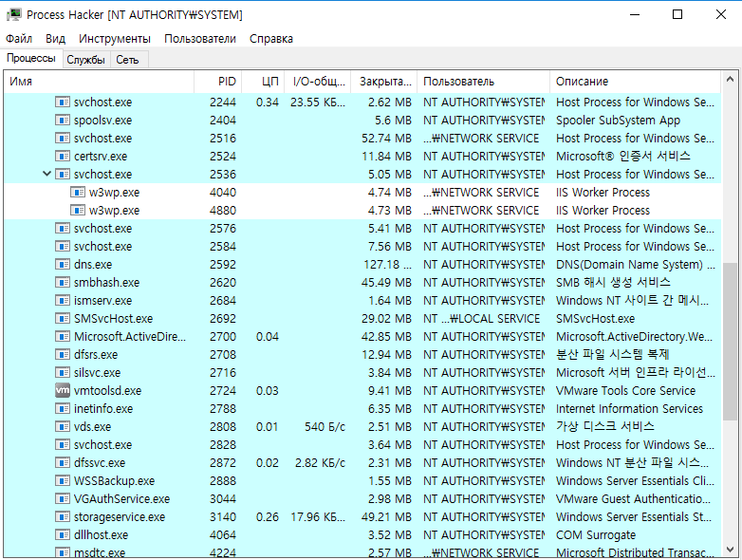The width and height of the screenshot is (742, 560).
Task: Click the icon of svchost.exe PID 2576
Action: tap(63, 228)
